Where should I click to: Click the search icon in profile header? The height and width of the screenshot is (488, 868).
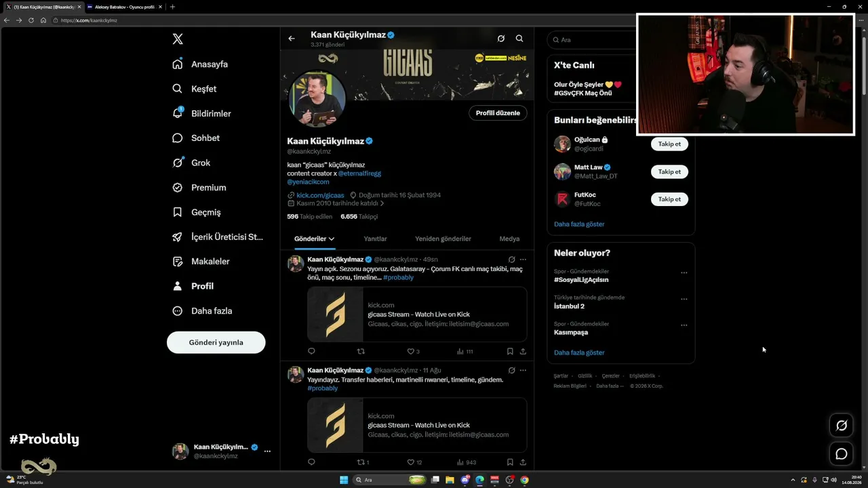pyautogui.click(x=519, y=39)
